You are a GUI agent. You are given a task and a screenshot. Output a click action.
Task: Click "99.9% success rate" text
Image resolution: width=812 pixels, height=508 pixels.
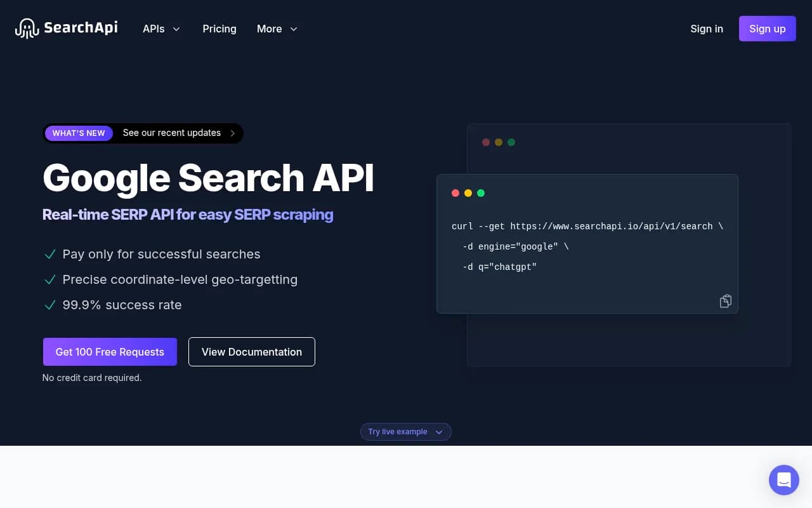click(122, 305)
